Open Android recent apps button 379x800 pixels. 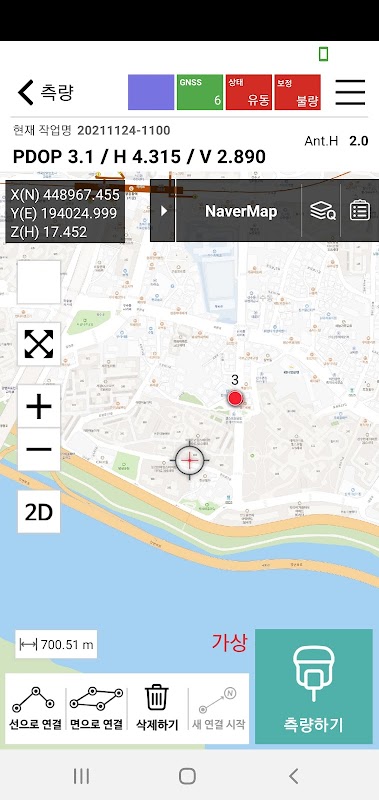(81, 776)
